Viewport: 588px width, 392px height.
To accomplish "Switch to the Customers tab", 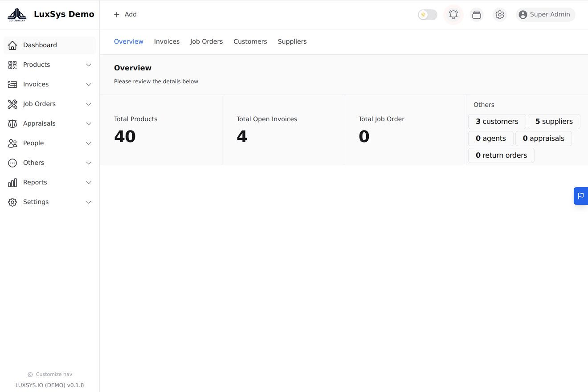I will (x=250, y=41).
